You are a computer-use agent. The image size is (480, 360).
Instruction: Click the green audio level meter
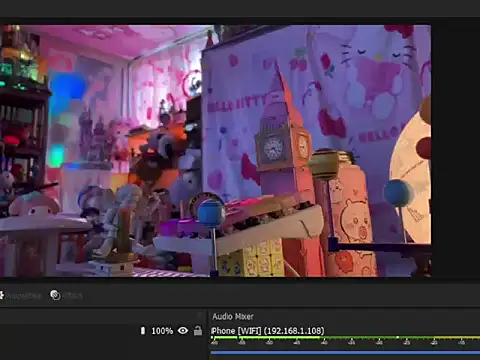point(345,338)
